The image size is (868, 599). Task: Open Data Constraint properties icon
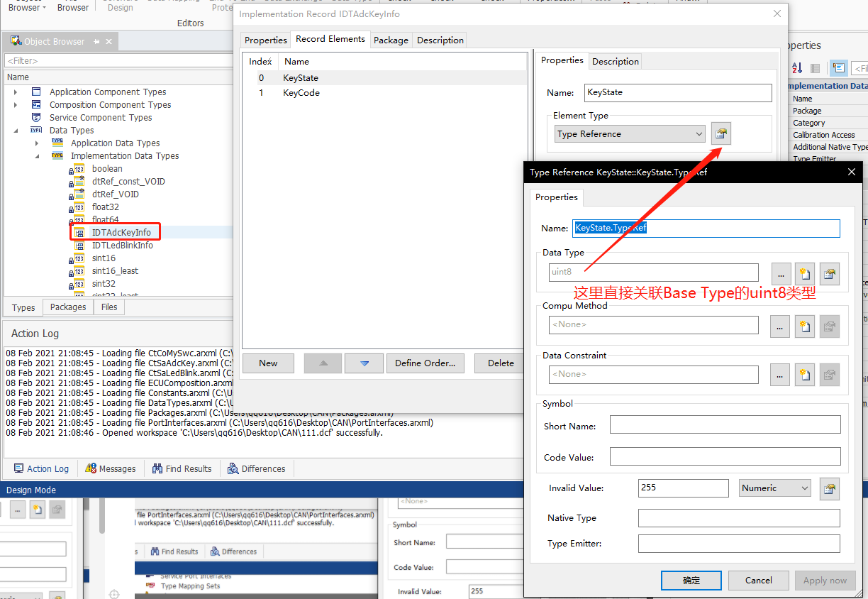click(830, 375)
